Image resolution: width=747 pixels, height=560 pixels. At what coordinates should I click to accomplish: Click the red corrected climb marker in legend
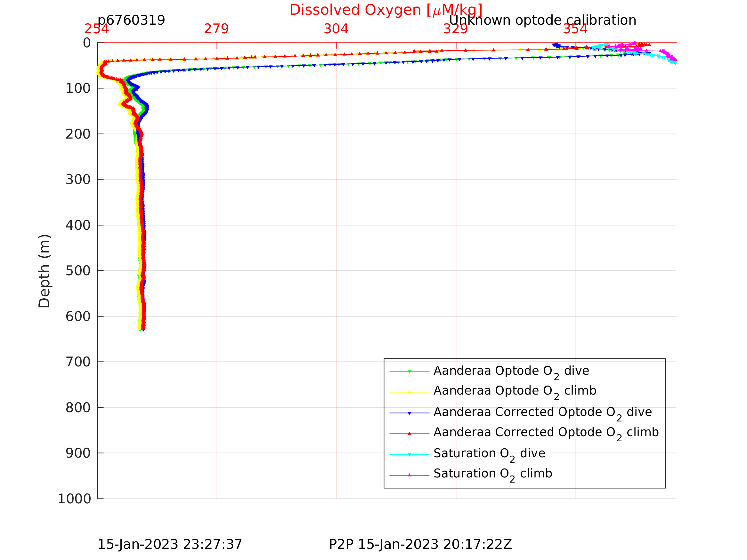(409, 433)
